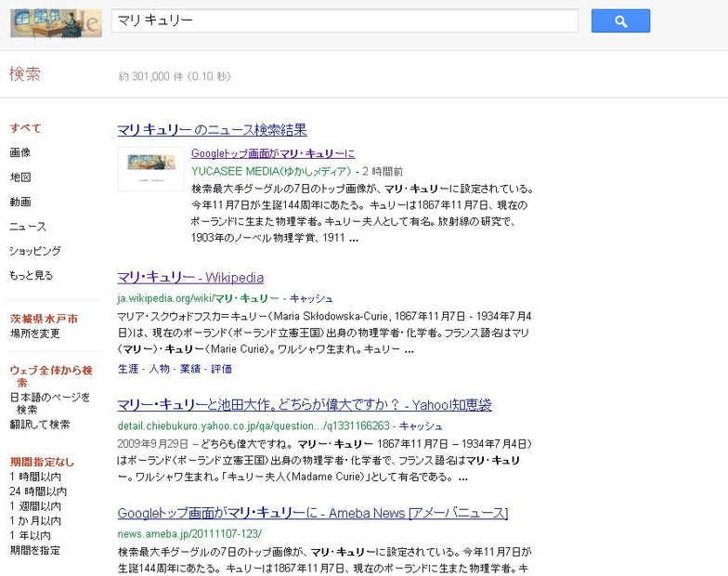This screenshot has height=576, width=728.
Task: Click ja.wikipedia.org URL text
Action: [x=199, y=298]
